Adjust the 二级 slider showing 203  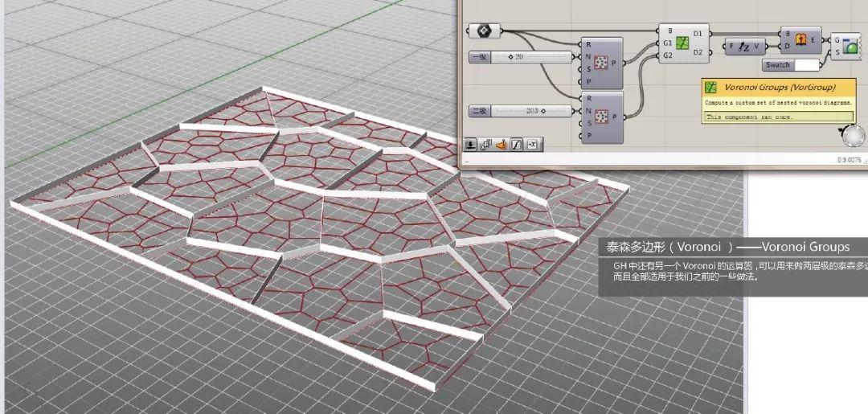tap(531, 111)
